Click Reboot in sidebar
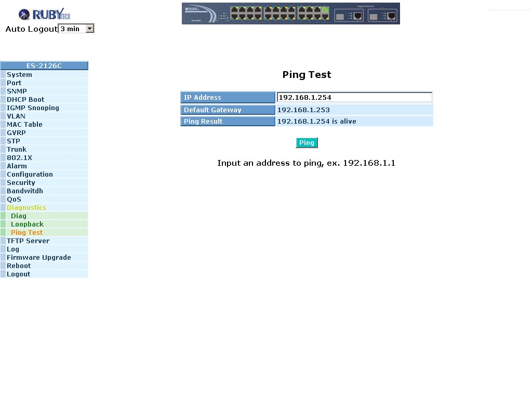Screen dimensions: 532x399 (x=19, y=266)
